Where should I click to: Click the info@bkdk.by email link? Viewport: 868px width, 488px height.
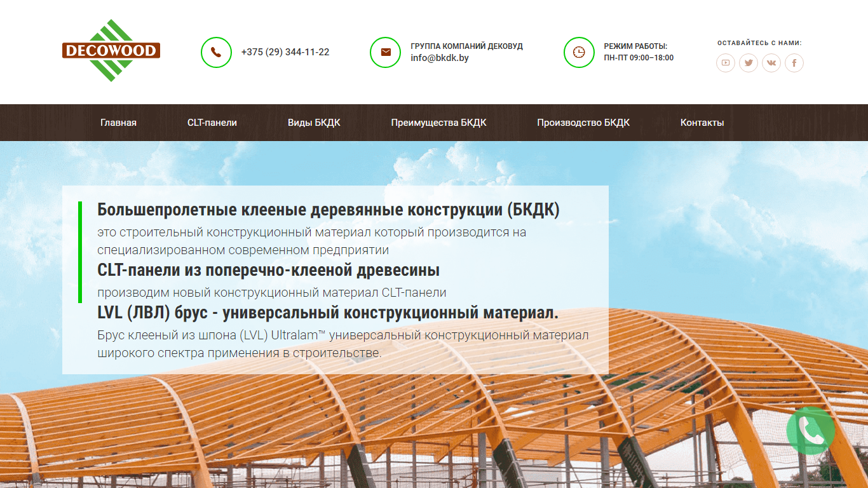point(440,58)
